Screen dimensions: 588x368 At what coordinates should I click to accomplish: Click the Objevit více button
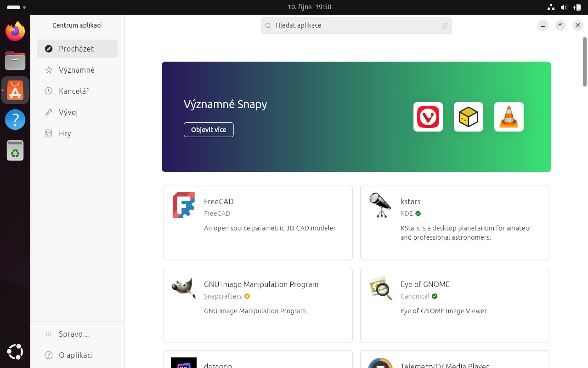pyautogui.click(x=209, y=130)
